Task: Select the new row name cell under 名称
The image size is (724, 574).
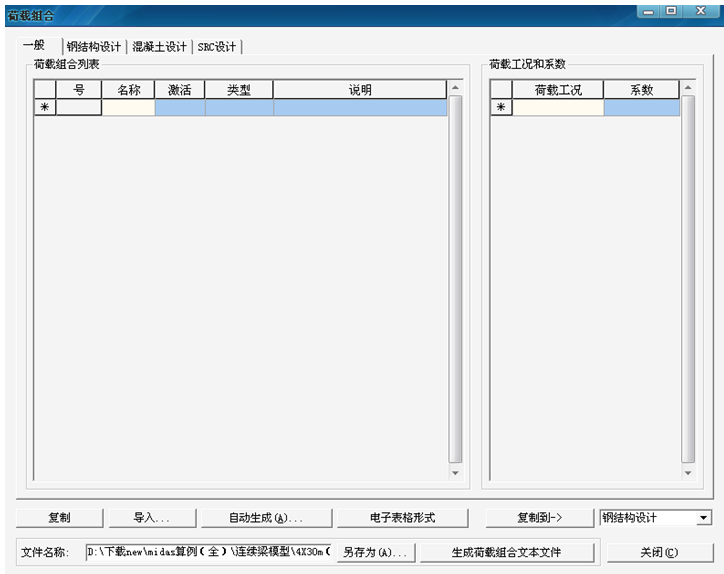Action: pyautogui.click(x=128, y=107)
